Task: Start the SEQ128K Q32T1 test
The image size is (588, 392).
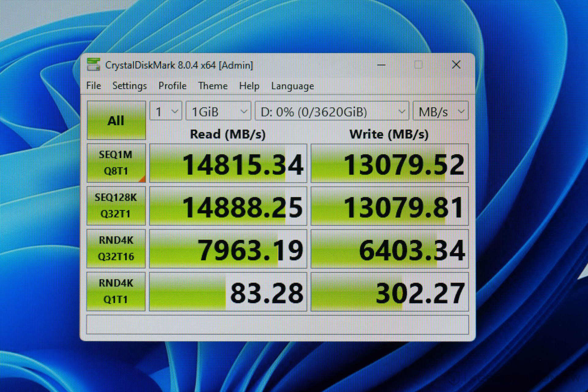Action: (x=116, y=206)
